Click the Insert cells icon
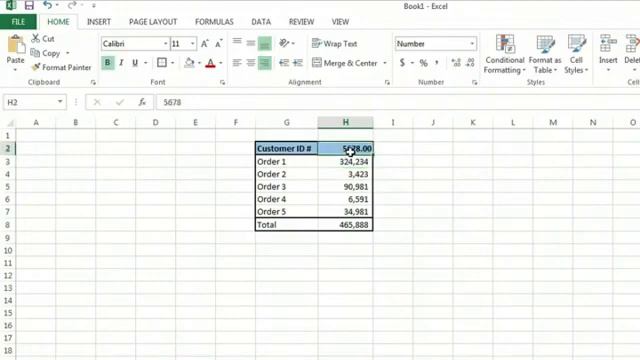This screenshot has width=640, height=360. pyautogui.click(x=608, y=44)
